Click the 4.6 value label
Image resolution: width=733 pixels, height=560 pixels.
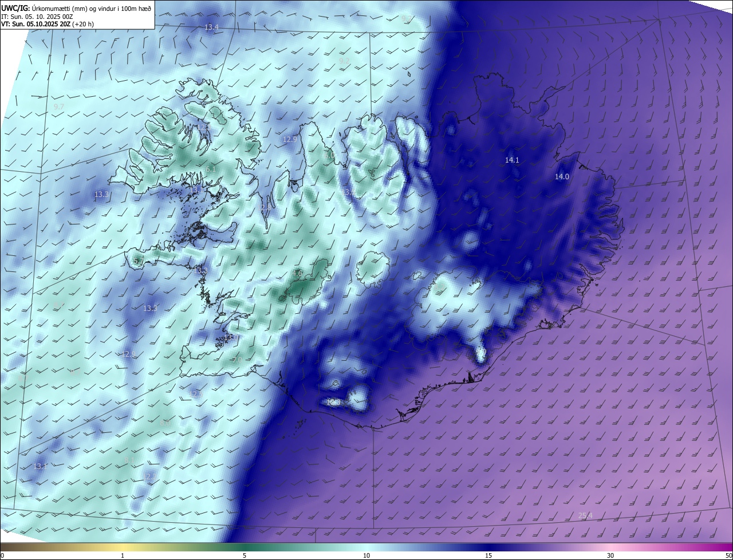297,274
